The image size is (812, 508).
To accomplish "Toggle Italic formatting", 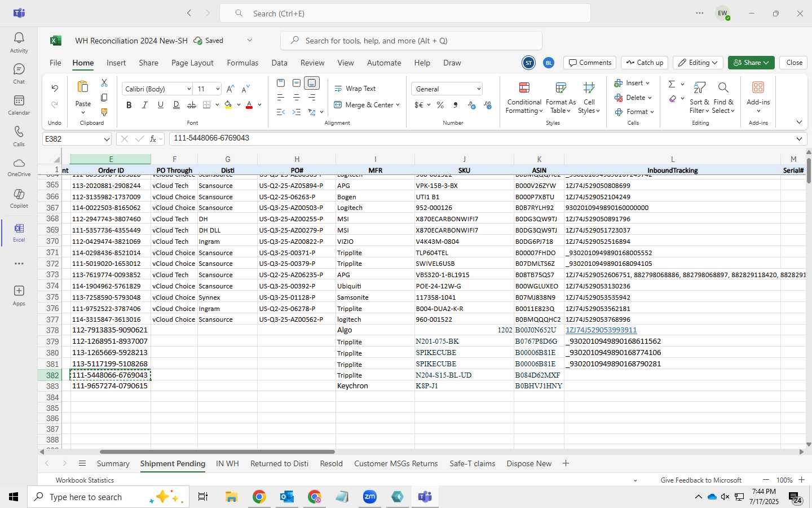I will tap(145, 105).
